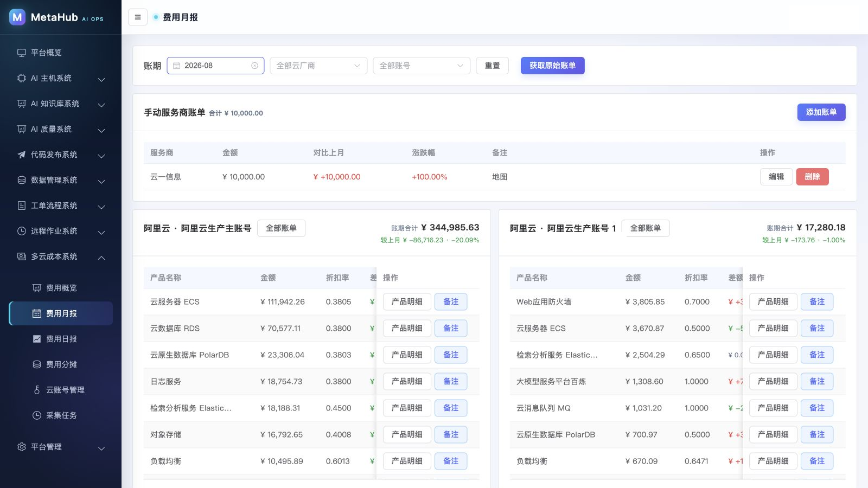This screenshot has height=488, width=868.
Task: Click the 获取原始账单 button
Action: coord(552,66)
